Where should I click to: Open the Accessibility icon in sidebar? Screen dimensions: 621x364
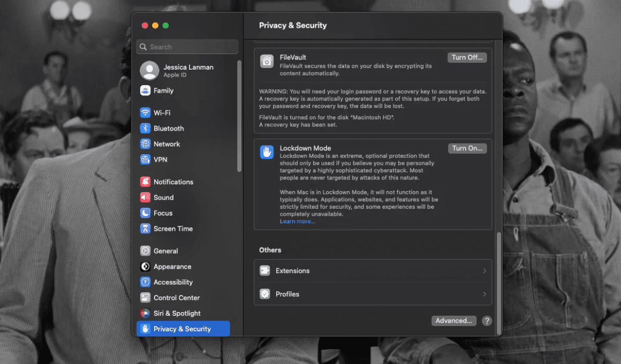point(146,282)
